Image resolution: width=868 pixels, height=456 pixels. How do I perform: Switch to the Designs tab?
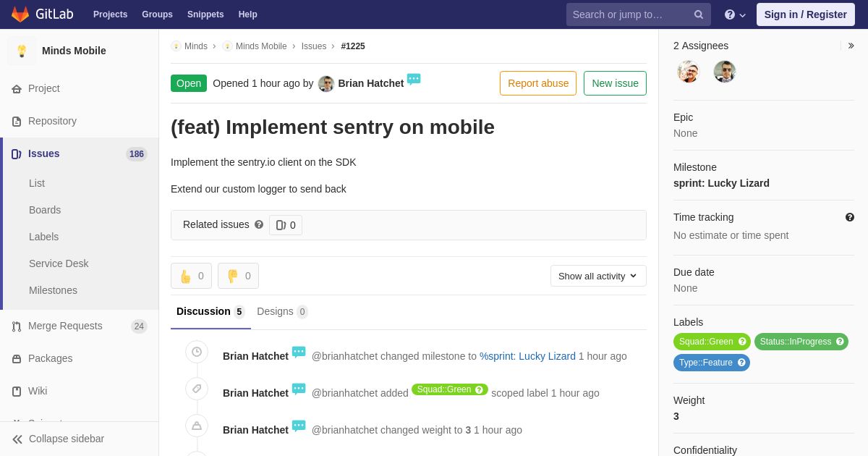[x=282, y=312]
